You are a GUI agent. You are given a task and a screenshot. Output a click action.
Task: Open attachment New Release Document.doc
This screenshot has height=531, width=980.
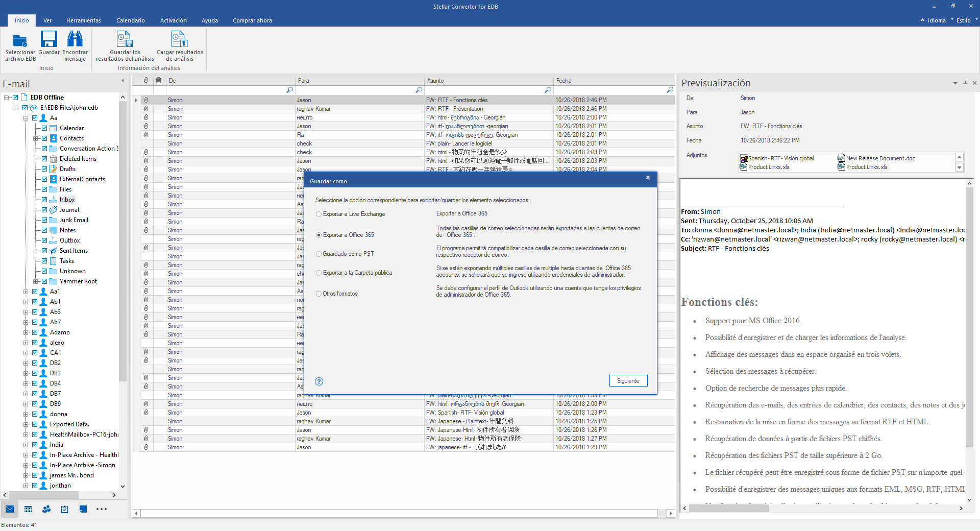[x=876, y=158]
